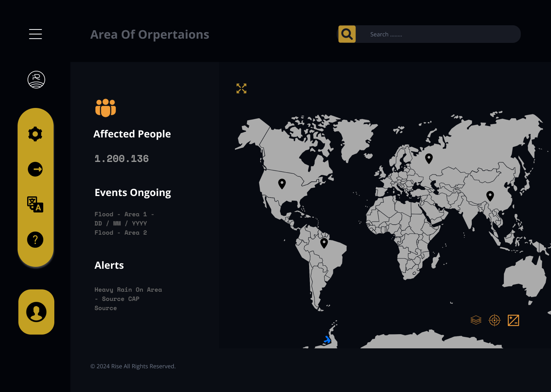551x392 pixels.
Task: Click the Alerts heading
Action: 109,265
